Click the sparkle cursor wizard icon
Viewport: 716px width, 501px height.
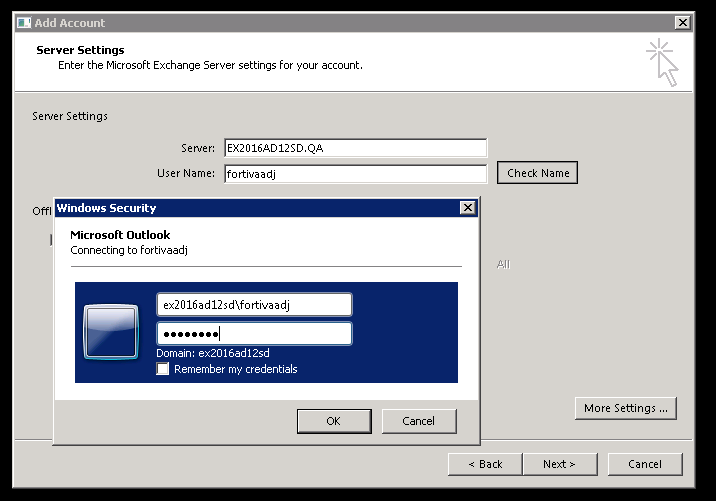(662, 61)
